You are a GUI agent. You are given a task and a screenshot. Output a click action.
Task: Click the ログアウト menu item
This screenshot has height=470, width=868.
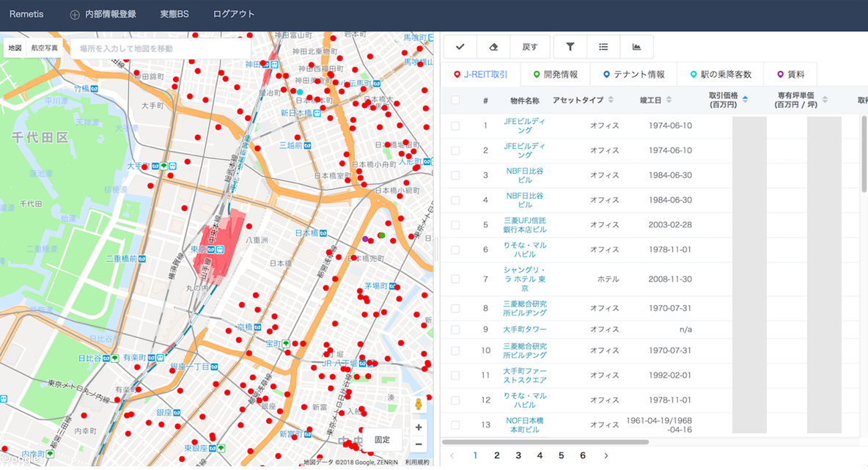[x=234, y=15]
